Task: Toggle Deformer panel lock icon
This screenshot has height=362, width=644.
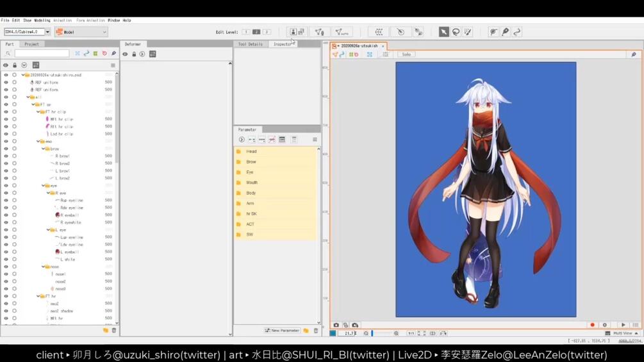Action: pos(134,54)
